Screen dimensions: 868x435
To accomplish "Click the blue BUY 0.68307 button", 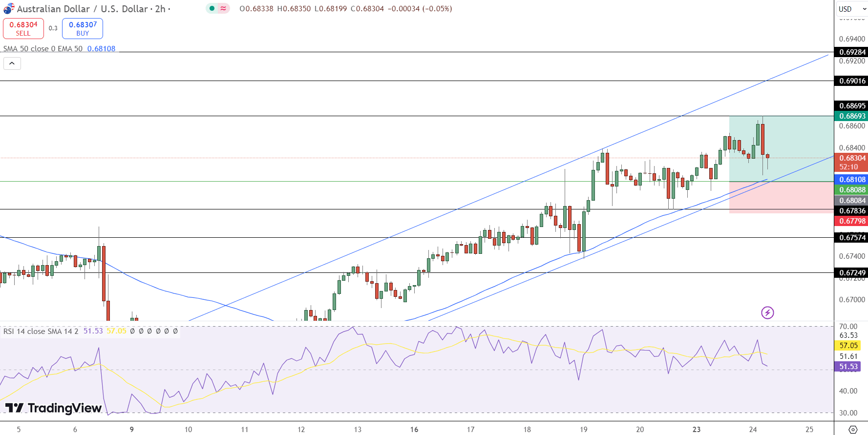I will [x=83, y=29].
